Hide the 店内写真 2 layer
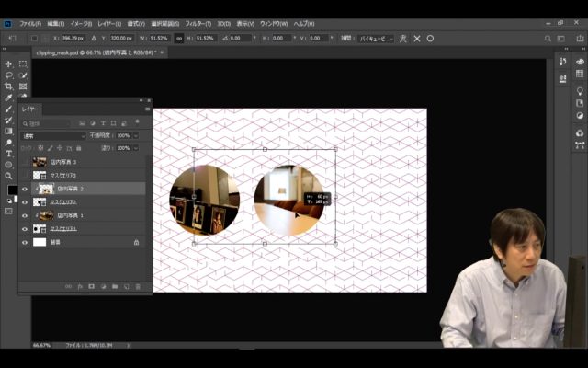Image resolution: width=588 pixels, height=368 pixels. (x=25, y=189)
